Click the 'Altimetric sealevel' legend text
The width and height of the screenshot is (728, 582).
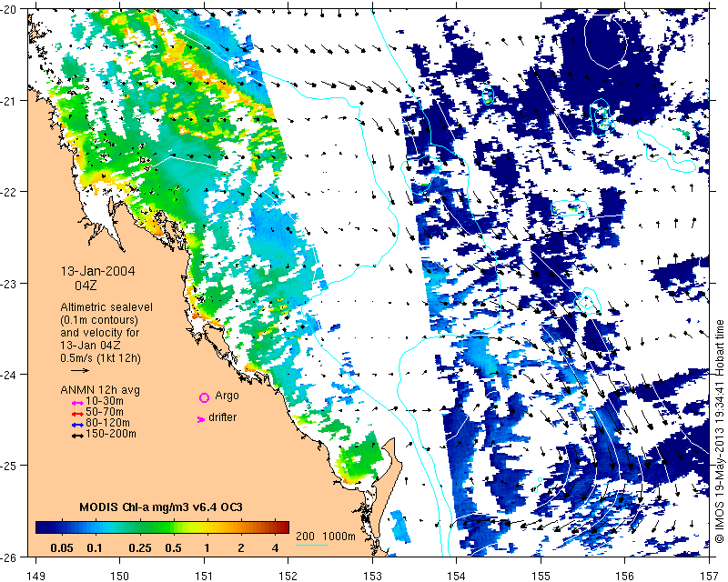(106, 307)
